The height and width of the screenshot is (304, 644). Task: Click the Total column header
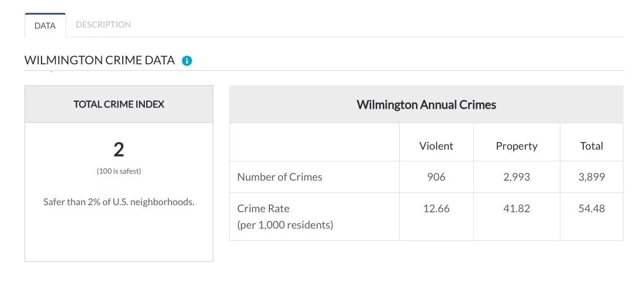coord(591,146)
